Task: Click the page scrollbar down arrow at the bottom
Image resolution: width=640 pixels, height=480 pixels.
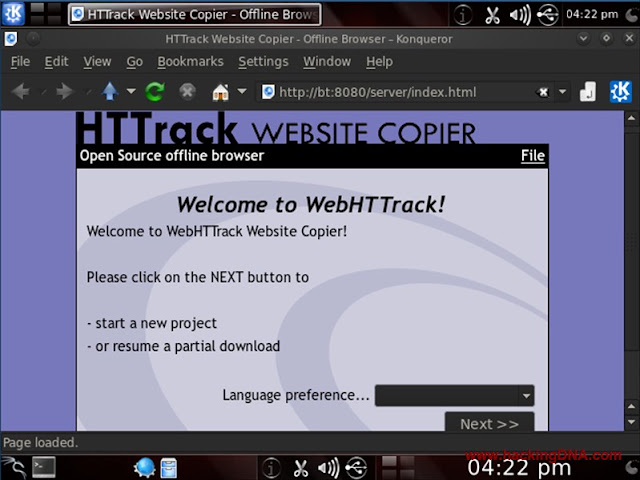Action: (x=631, y=422)
